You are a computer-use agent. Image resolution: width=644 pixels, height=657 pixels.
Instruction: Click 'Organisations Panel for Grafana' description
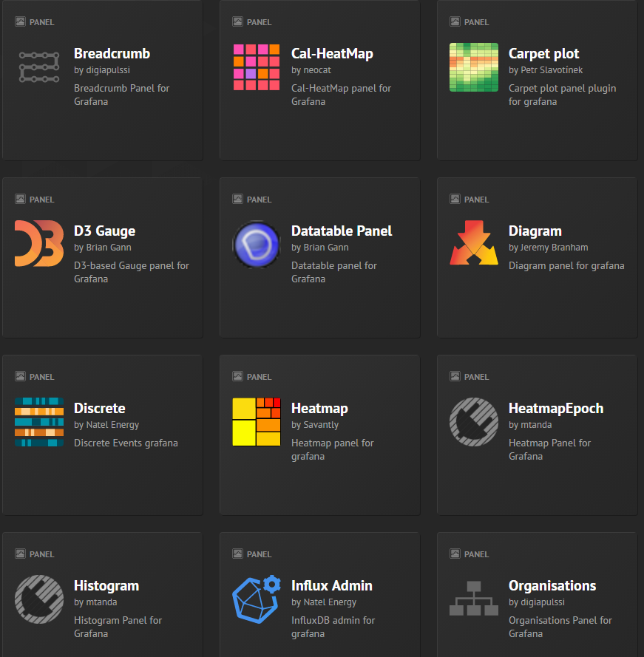[x=560, y=627]
